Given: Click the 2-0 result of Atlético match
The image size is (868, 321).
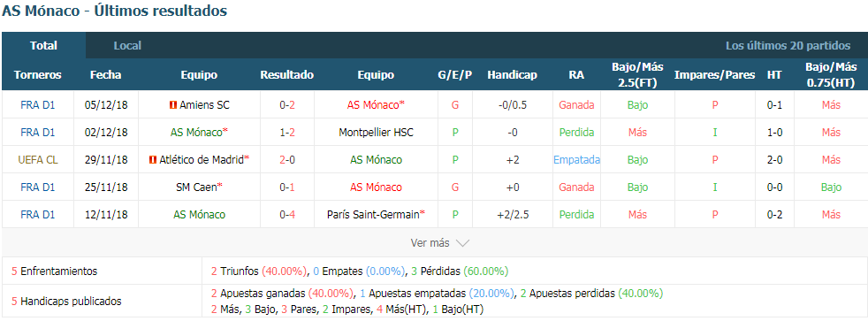Looking at the screenshot, I should 286,160.
